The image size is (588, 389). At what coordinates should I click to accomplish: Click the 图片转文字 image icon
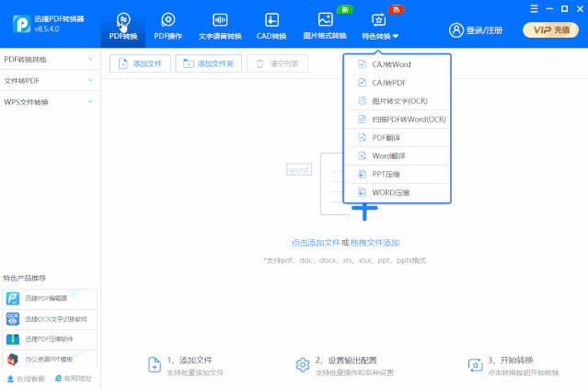point(362,101)
